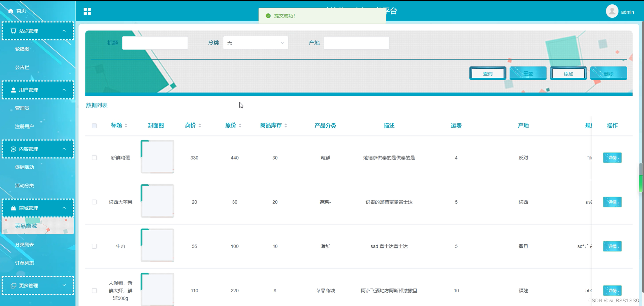
Task: Open 公告栏 menu item
Action: coord(22,67)
